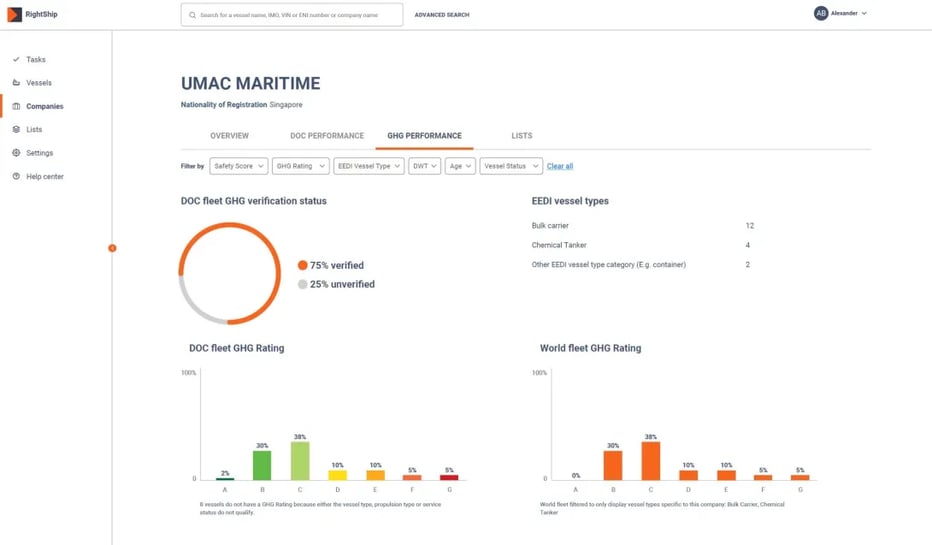Image resolution: width=932 pixels, height=545 pixels.
Task: Click the UMAC MARITIME company heading
Action: coord(250,83)
